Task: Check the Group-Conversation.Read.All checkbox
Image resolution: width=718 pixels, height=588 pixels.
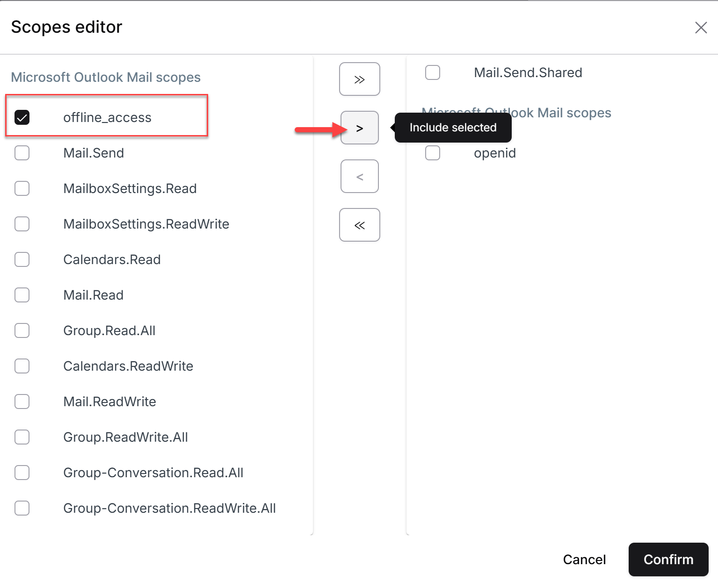Action: click(x=22, y=473)
